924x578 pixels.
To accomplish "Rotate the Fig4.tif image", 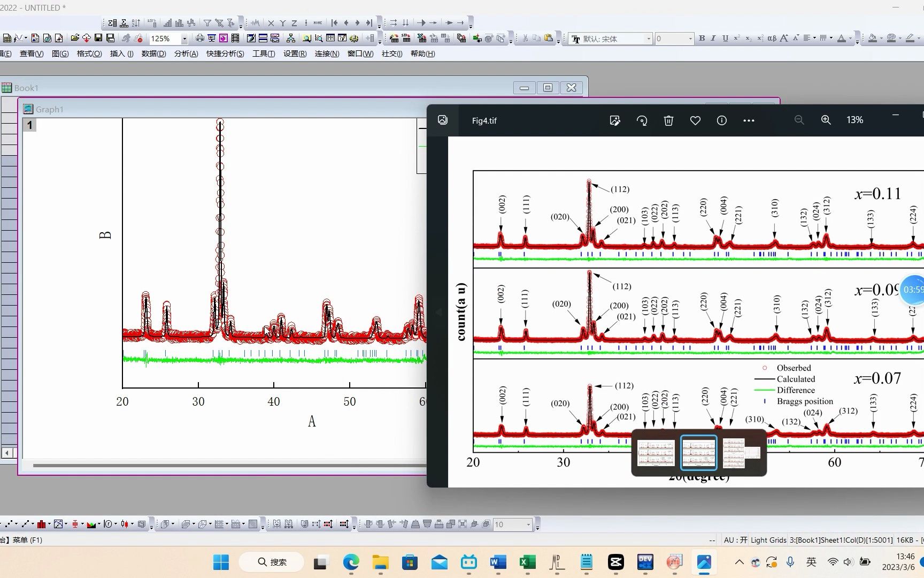I will click(x=642, y=120).
